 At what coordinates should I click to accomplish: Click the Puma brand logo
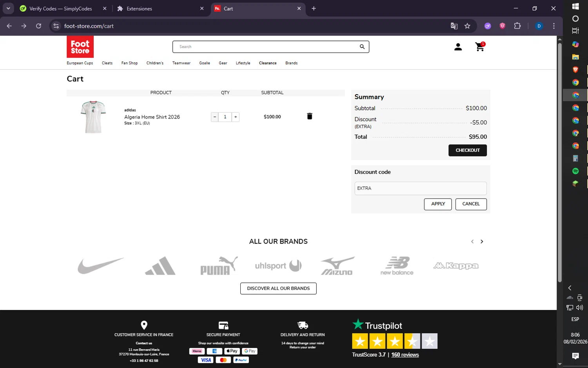tap(219, 266)
